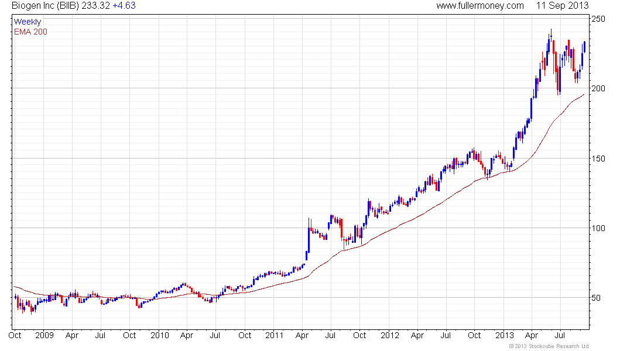
Task: Select the Apr 2010 time axis label
Action: coord(187,335)
